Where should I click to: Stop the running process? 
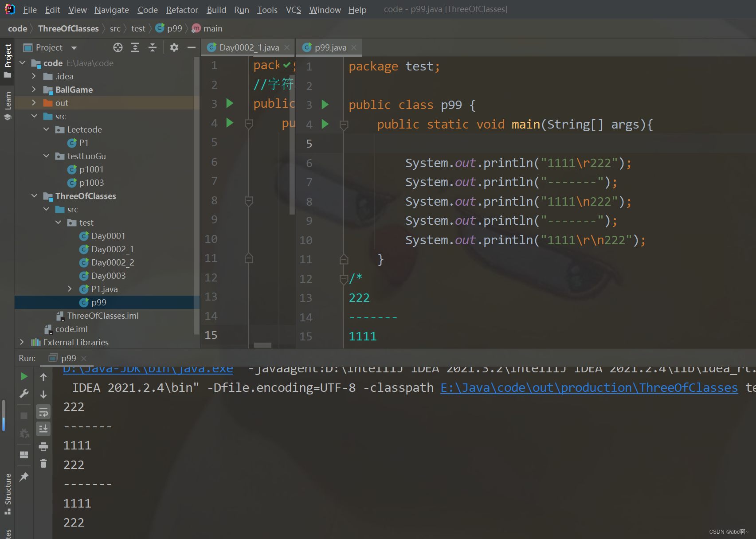[24, 415]
